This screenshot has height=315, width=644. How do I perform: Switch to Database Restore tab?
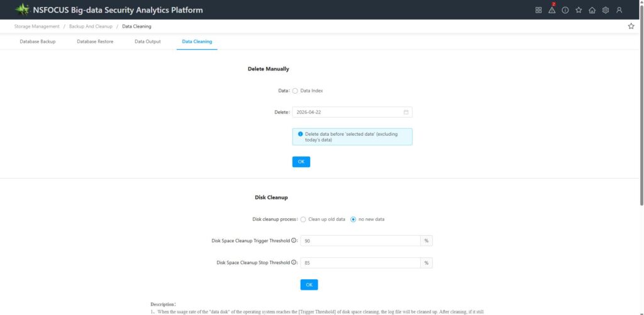(95, 41)
